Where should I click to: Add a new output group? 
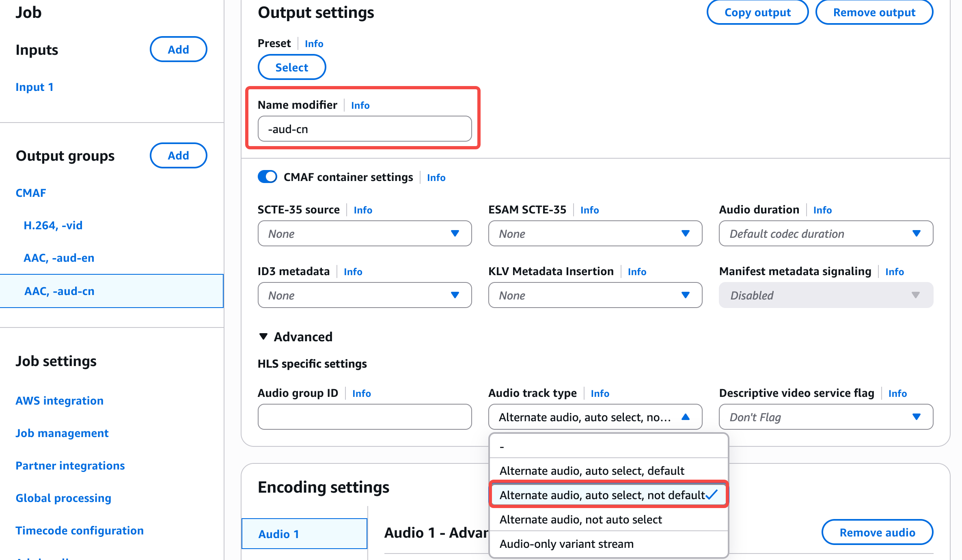pos(178,155)
